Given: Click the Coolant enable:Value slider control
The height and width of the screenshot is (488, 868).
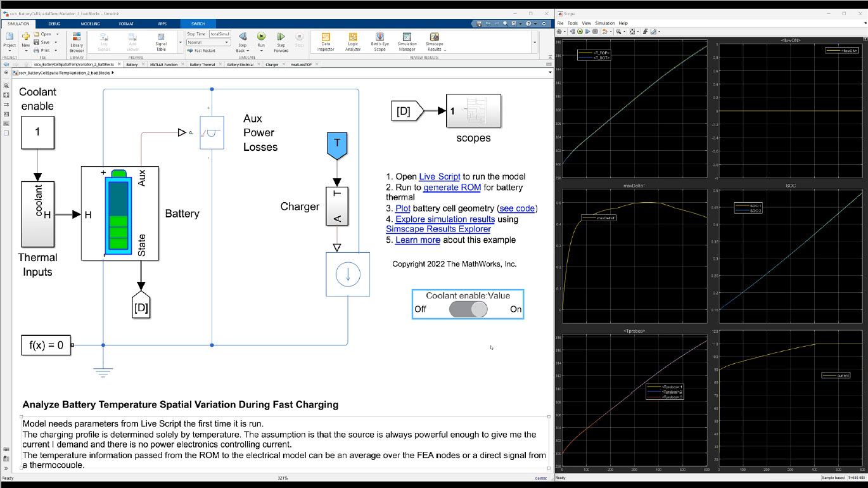Looking at the screenshot, I should coord(468,309).
